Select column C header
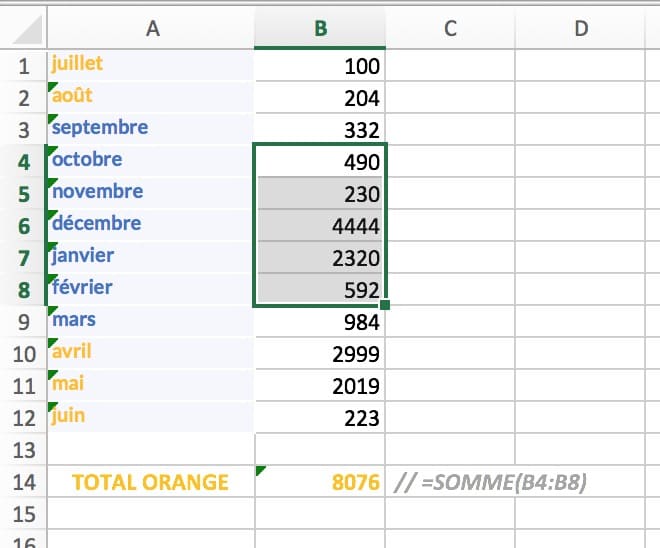This screenshot has height=548, width=660. pos(450,29)
